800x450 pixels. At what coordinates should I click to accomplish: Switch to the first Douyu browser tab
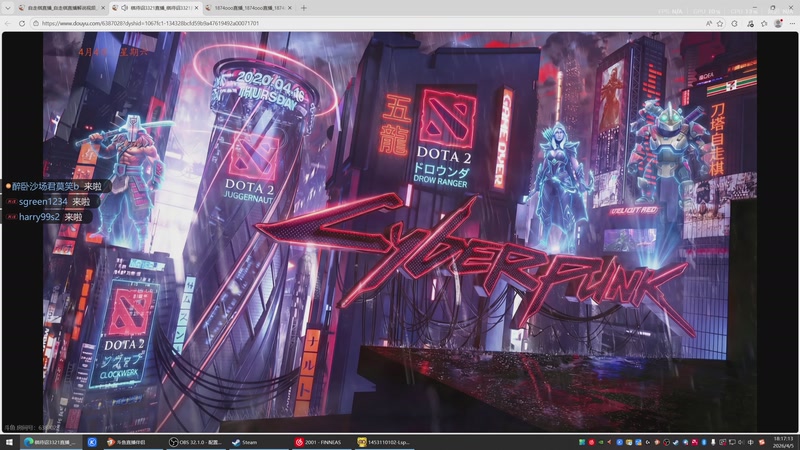(61, 8)
